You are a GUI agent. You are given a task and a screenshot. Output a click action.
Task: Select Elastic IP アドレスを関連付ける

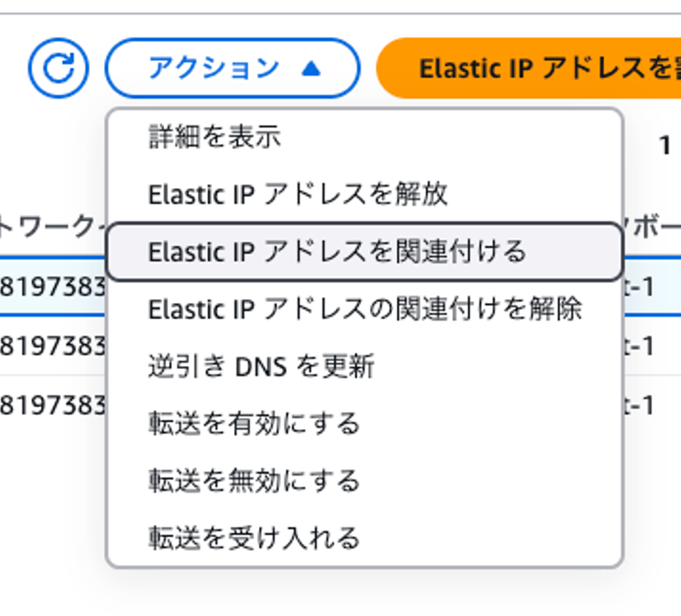pos(337,251)
